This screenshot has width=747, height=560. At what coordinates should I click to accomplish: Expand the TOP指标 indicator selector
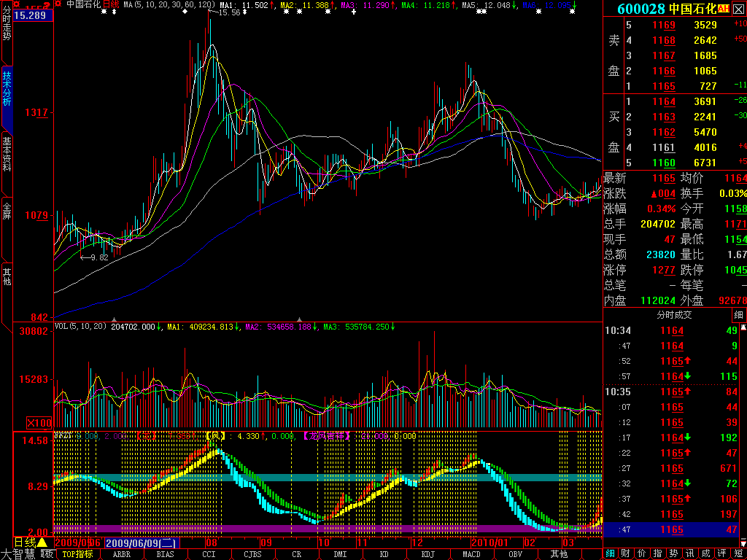(77, 554)
